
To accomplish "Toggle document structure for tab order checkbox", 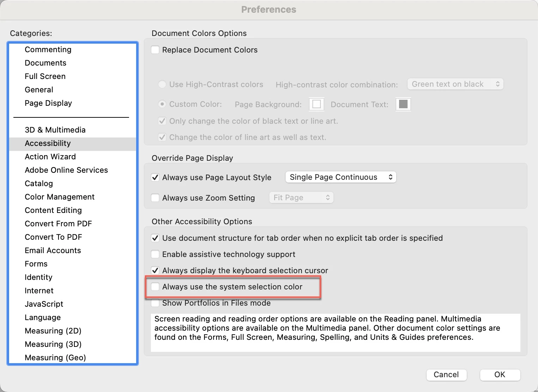I will tap(155, 238).
